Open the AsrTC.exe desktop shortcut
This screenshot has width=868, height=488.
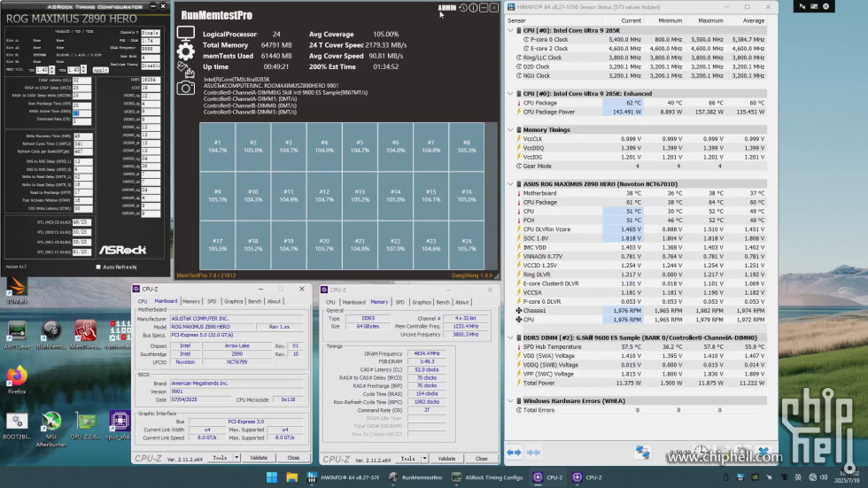tap(17, 335)
